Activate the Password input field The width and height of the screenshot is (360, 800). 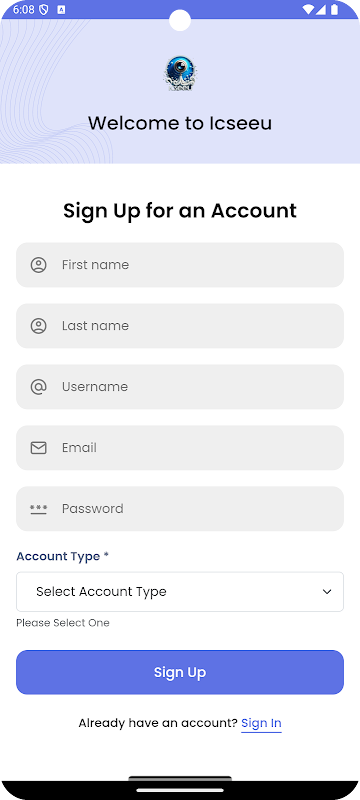(x=180, y=509)
